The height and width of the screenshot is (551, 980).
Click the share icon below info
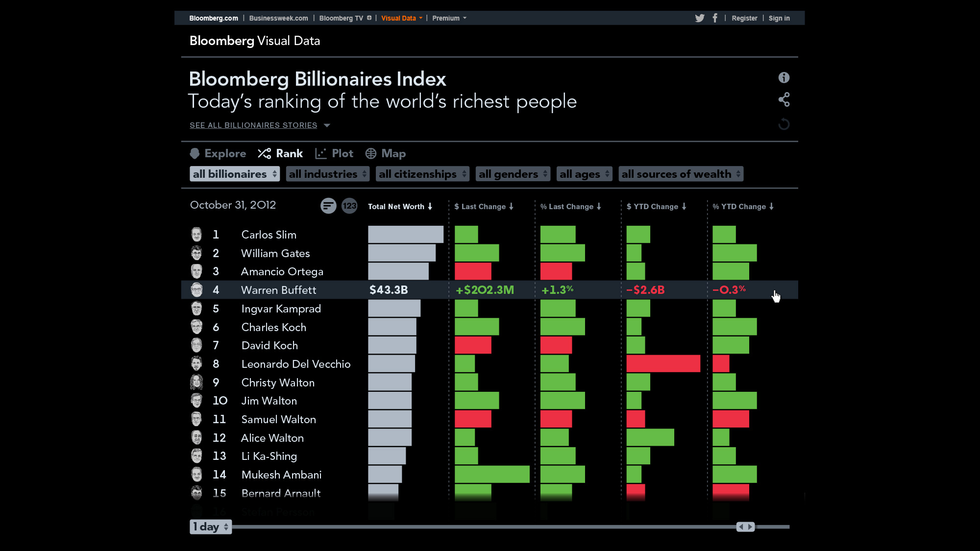(x=784, y=100)
